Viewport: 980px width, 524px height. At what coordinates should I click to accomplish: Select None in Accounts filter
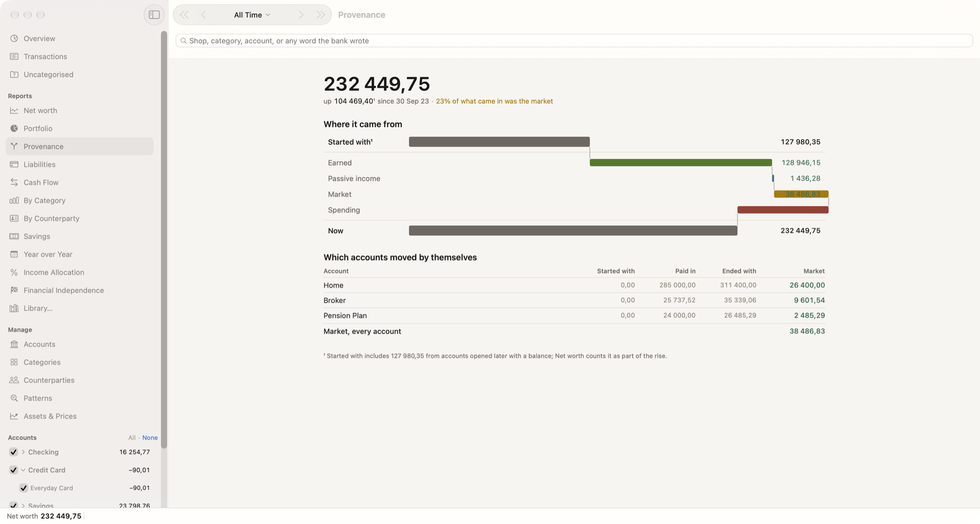point(150,438)
